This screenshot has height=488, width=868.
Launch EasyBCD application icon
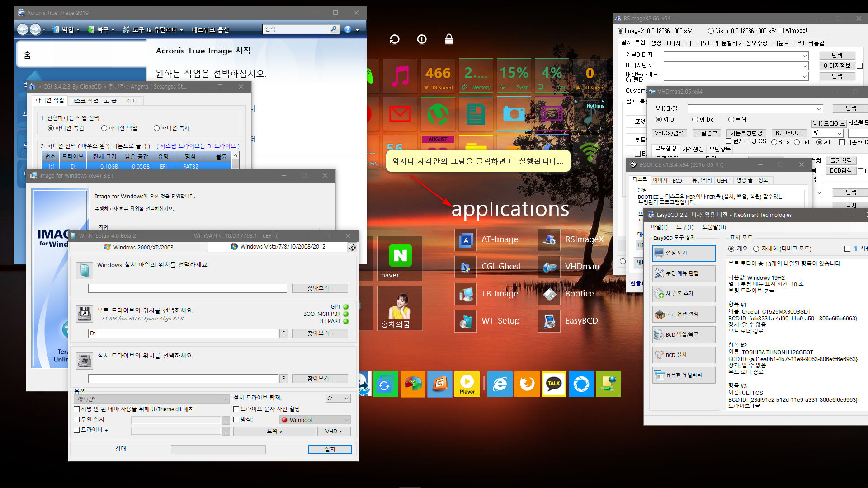click(x=549, y=321)
